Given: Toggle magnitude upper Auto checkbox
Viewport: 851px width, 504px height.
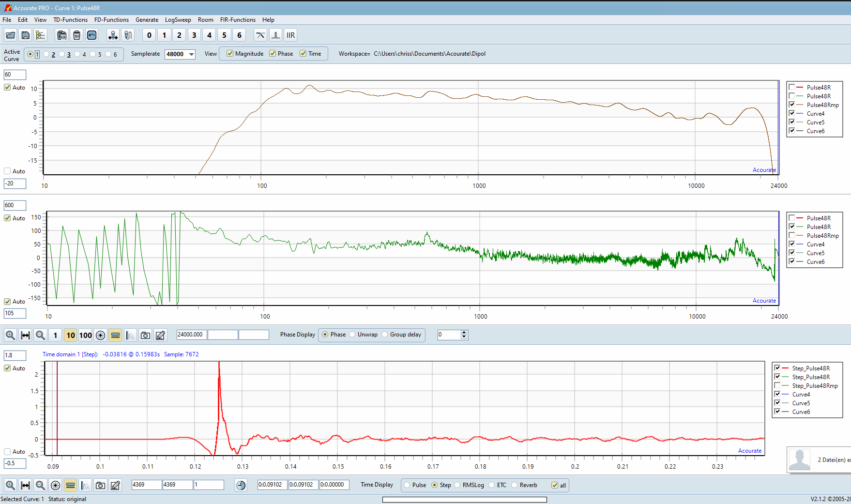Looking at the screenshot, I should point(7,87).
